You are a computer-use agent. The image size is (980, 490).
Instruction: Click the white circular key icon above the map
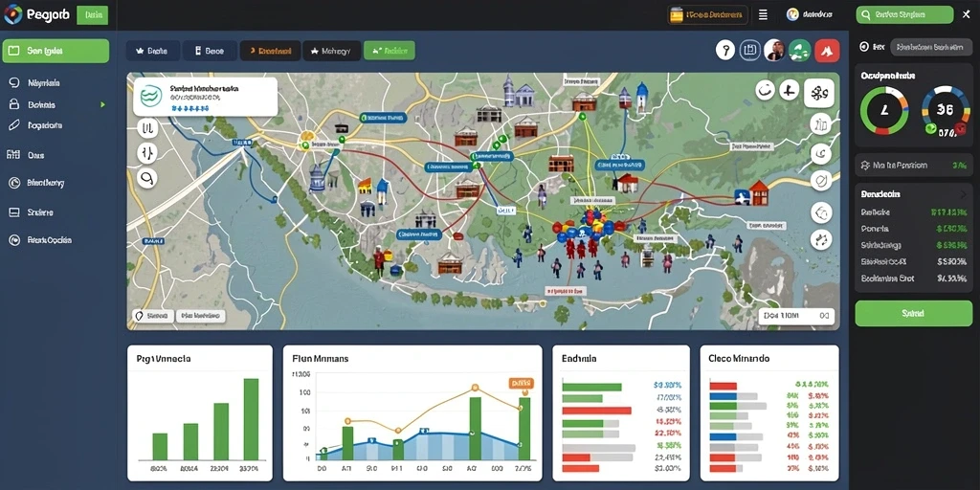pyautogui.click(x=725, y=50)
